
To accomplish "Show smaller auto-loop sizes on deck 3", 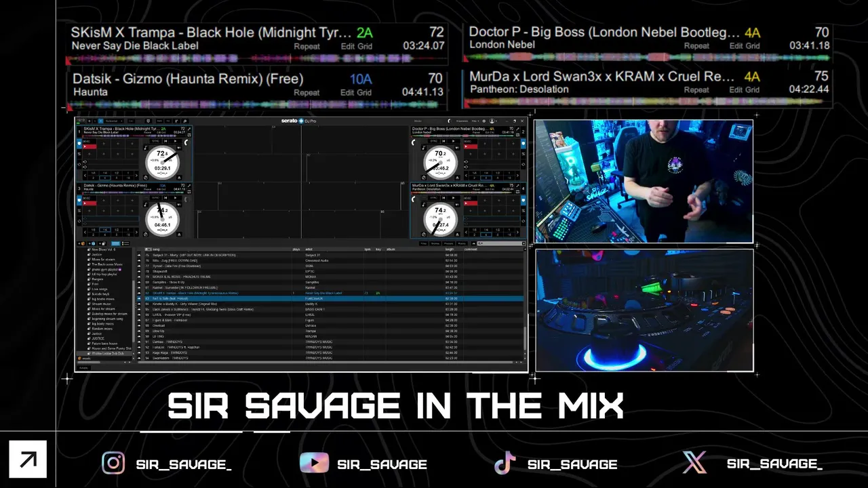I will pos(85,232).
